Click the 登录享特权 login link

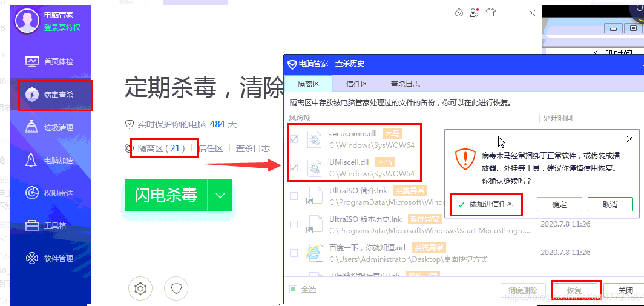[62, 28]
